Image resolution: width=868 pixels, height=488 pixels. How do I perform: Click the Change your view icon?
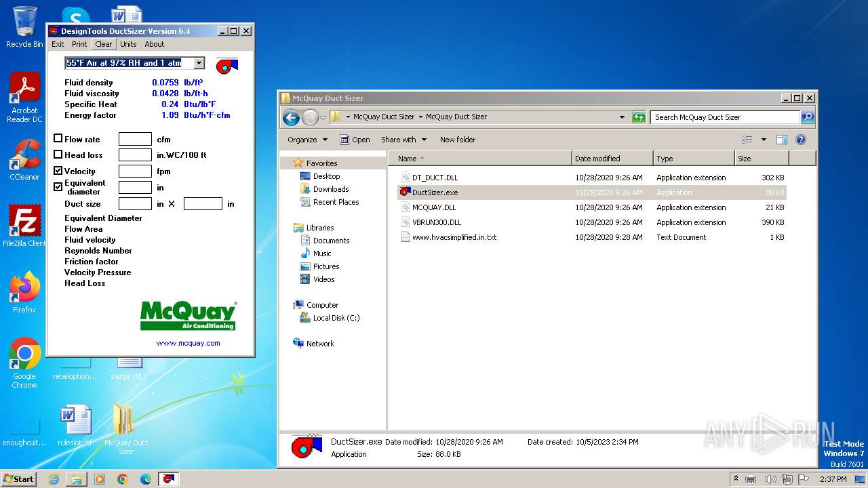(747, 140)
